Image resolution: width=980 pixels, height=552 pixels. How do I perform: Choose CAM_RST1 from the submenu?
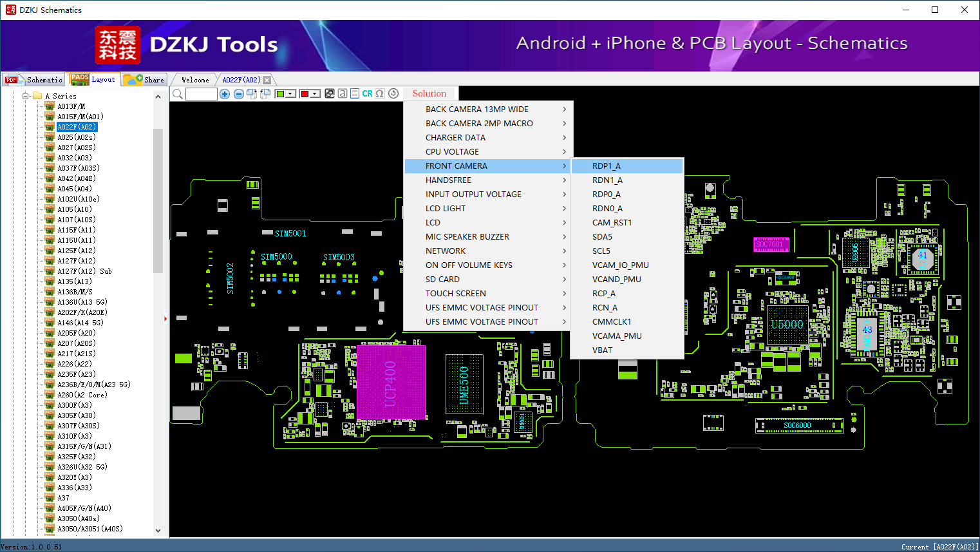point(627,223)
